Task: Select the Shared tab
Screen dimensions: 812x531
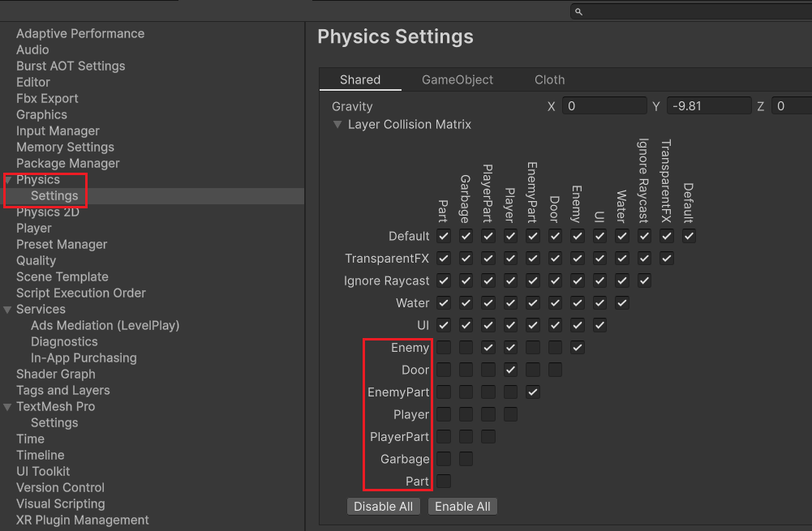Action: (360, 79)
